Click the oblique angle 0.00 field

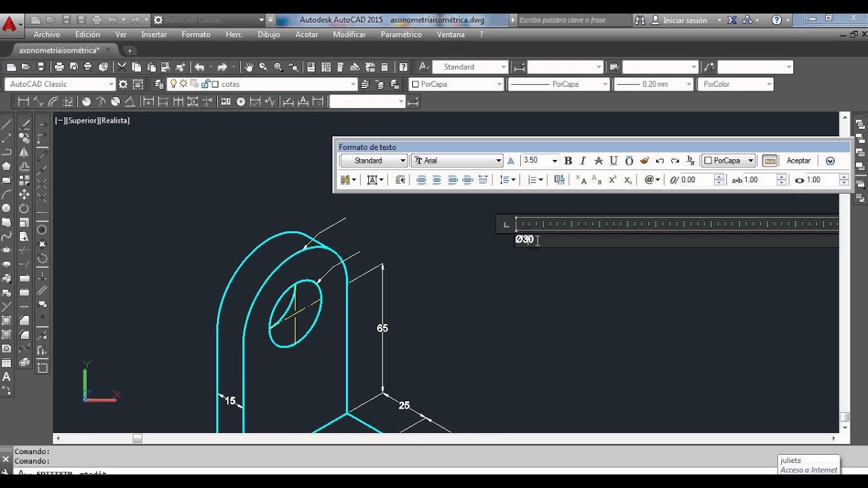click(696, 180)
